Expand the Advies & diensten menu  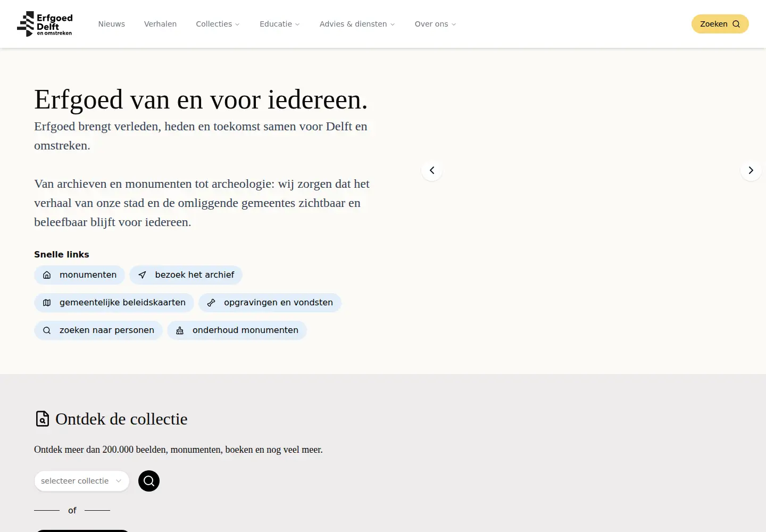357,24
